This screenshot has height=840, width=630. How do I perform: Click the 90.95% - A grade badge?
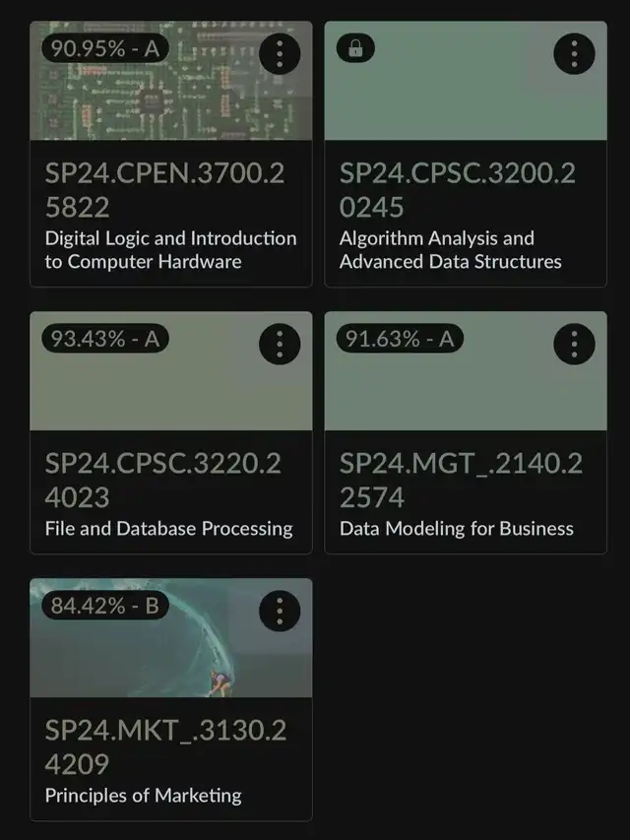105,48
